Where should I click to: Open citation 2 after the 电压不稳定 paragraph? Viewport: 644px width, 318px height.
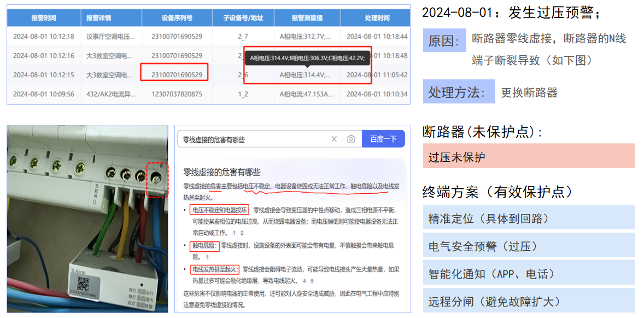[242, 233]
